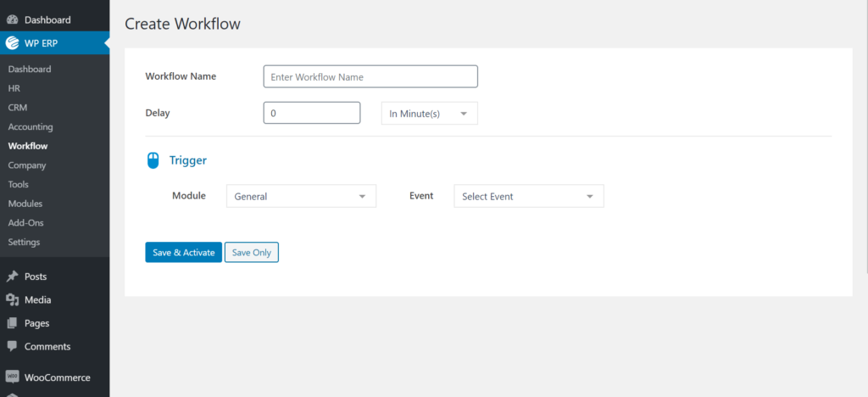Open the HR submenu item
This screenshot has height=397, width=868.
pos(14,88)
